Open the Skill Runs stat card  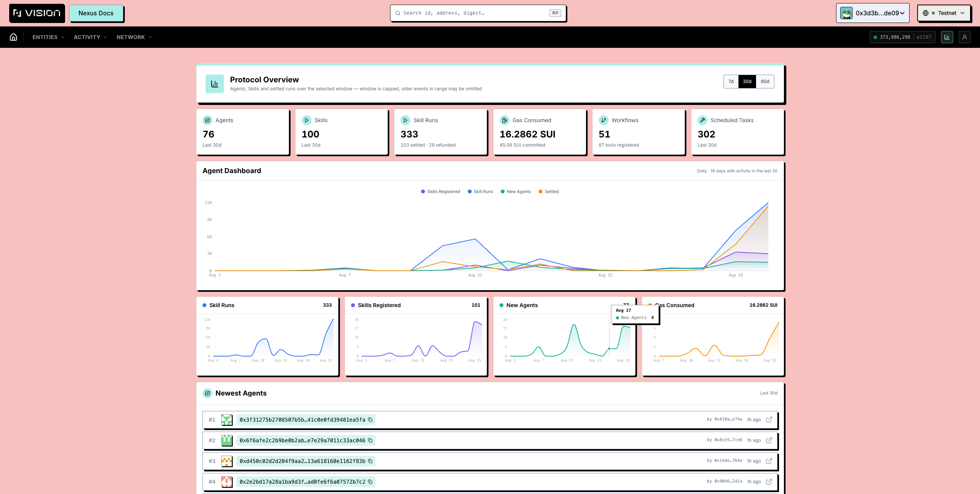441,132
